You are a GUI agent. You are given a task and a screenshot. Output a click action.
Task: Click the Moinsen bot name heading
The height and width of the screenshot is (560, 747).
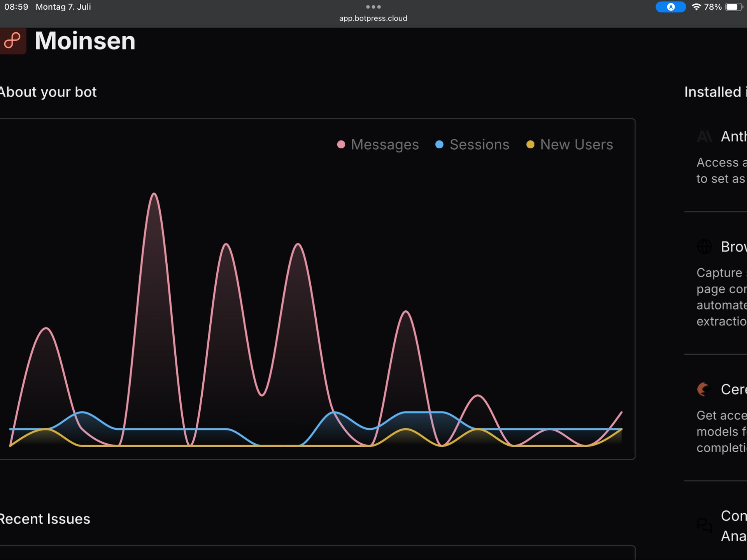[85, 40]
